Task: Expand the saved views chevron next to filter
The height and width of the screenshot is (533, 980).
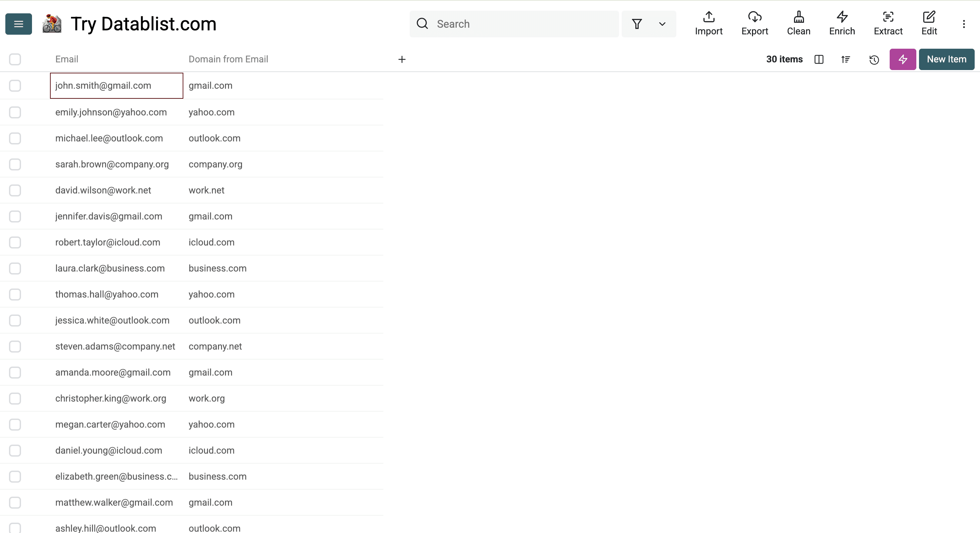Action: pyautogui.click(x=662, y=24)
